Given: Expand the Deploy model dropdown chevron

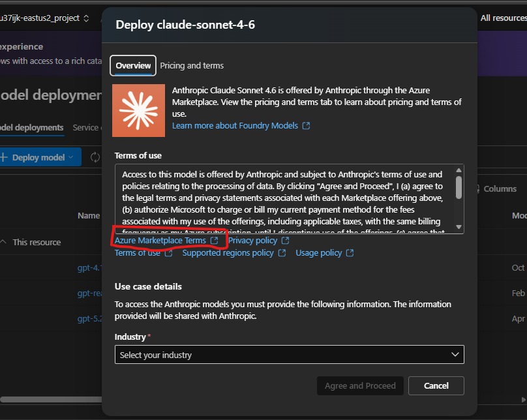Looking at the screenshot, I should [70, 157].
